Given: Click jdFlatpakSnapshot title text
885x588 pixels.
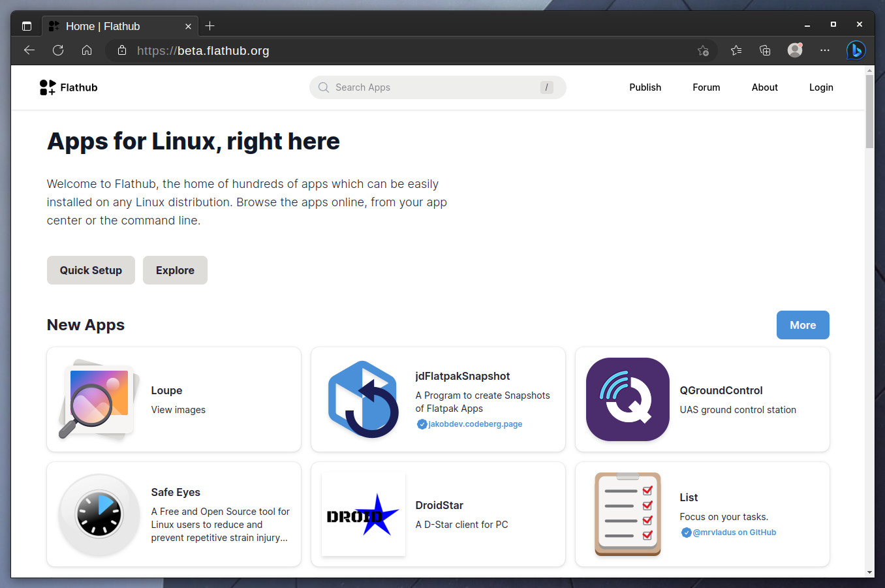Looking at the screenshot, I should [463, 376].
